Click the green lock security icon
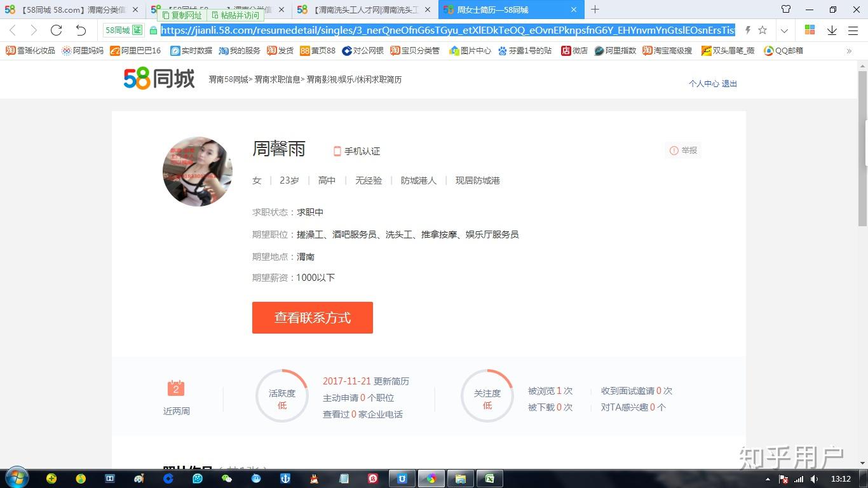This screenshot has width=868, height=488. point(153,30)
